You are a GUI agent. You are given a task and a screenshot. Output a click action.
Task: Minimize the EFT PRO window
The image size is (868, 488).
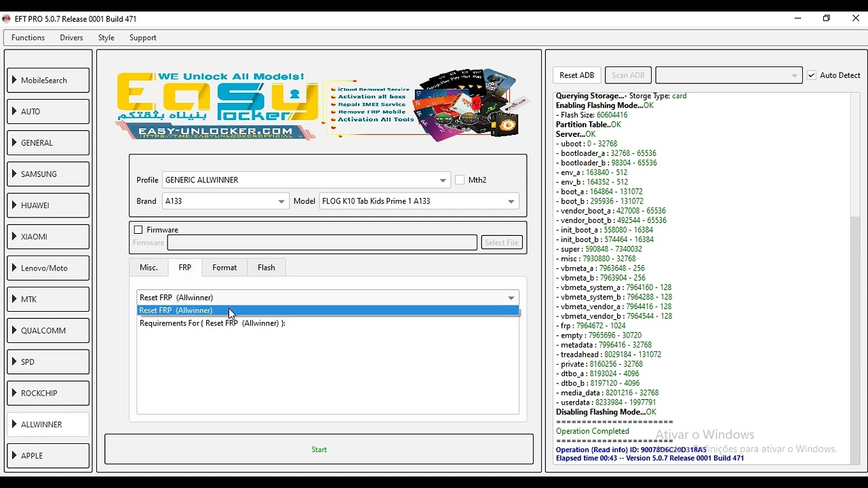point(798,19)
